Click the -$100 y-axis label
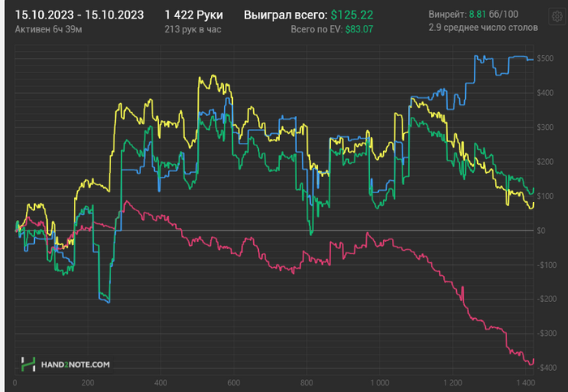 click(547, 265)
